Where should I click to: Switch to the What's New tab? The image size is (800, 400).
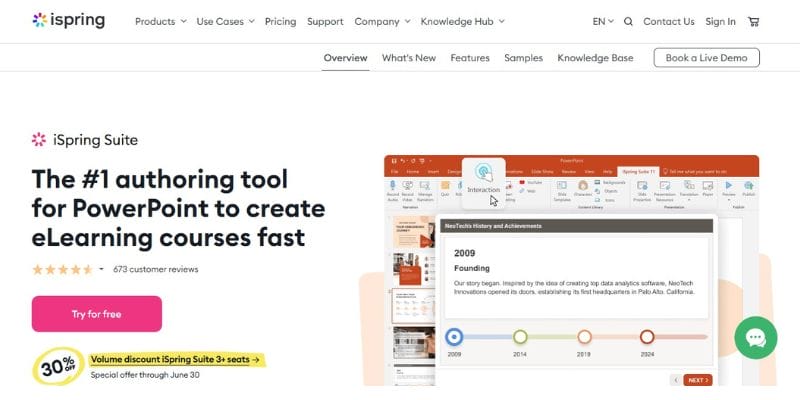click(409, 58)
